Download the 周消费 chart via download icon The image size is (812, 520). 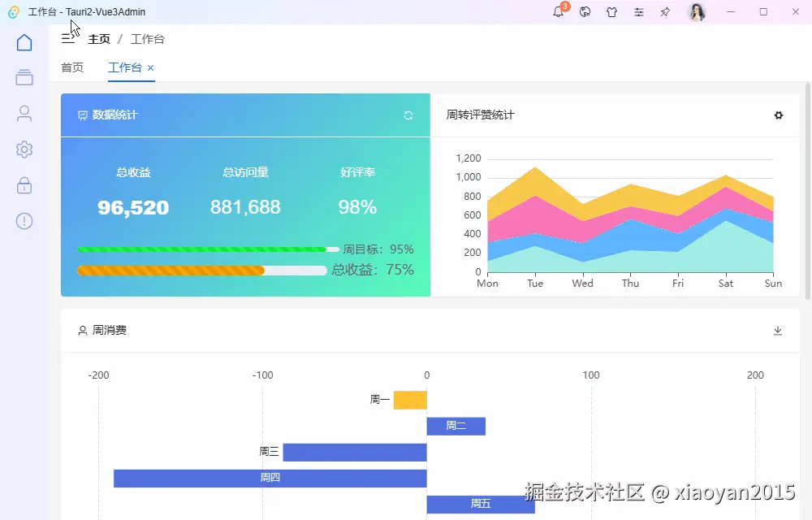tap(778, 331)
